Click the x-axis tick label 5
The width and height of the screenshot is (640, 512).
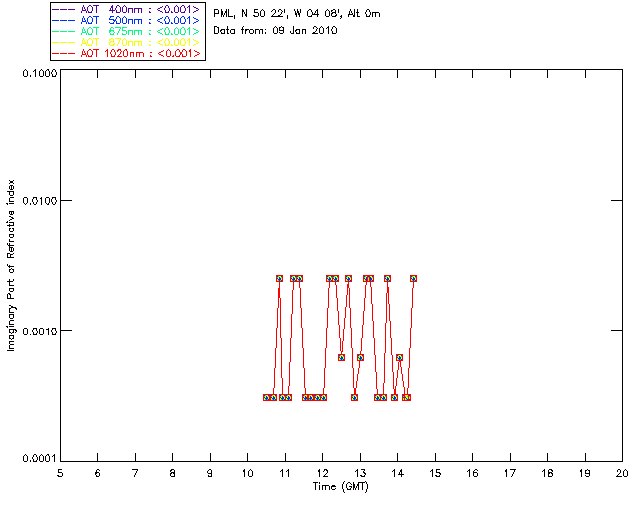60,473
